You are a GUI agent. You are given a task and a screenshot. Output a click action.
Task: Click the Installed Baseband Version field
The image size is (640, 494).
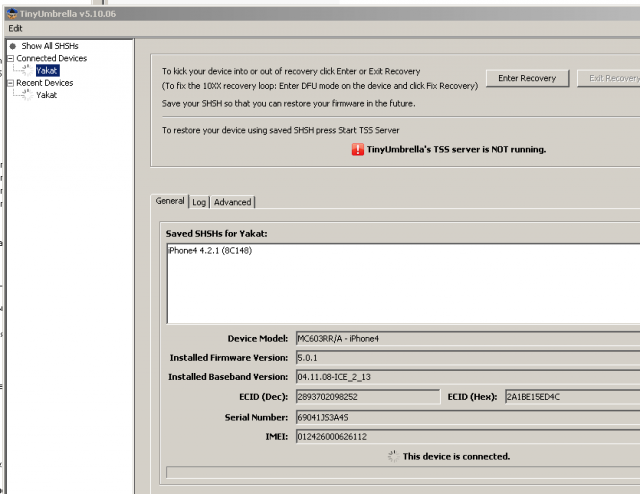click(468, 377)
